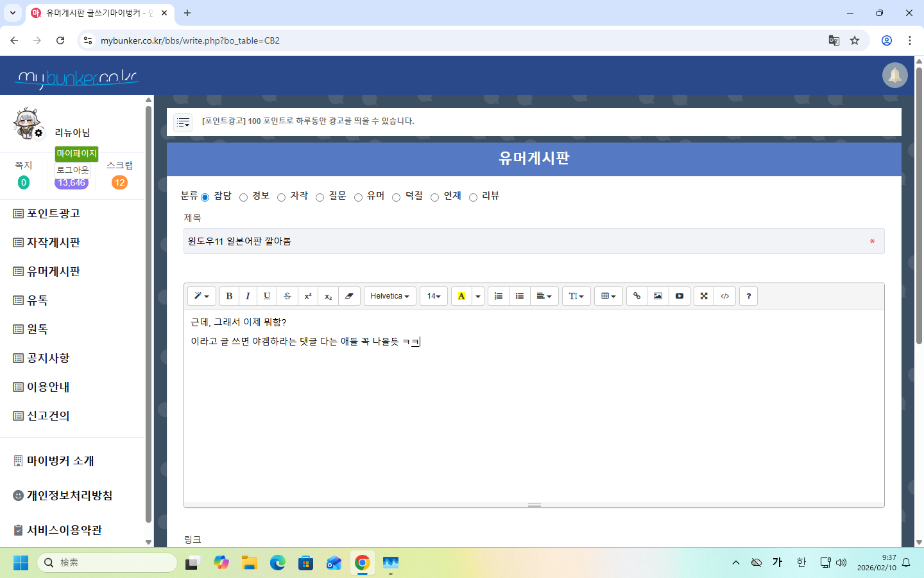Viewport: 924px width, 578px height.
Task: Insert a hyperlink using link icon
Action: pyautogui.click(x=637, y=296)
